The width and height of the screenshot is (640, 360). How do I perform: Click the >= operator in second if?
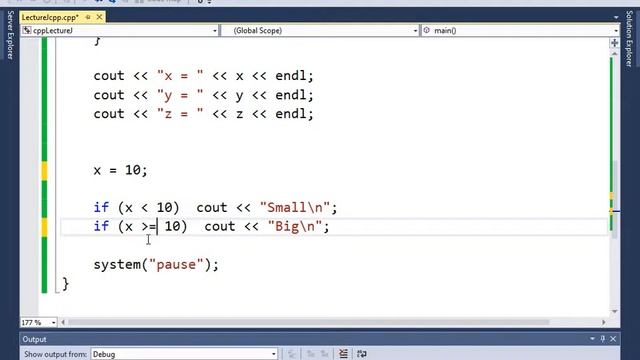click(149, 226)
